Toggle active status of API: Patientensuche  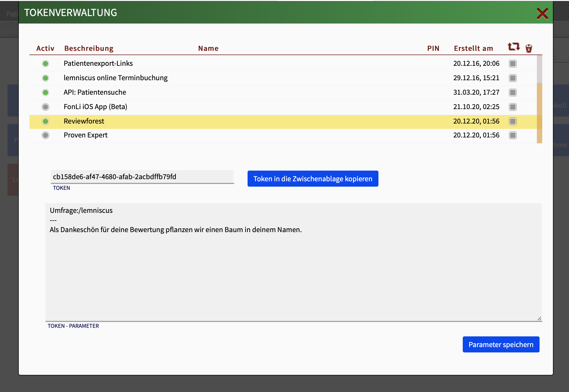[x=45, y=93]
